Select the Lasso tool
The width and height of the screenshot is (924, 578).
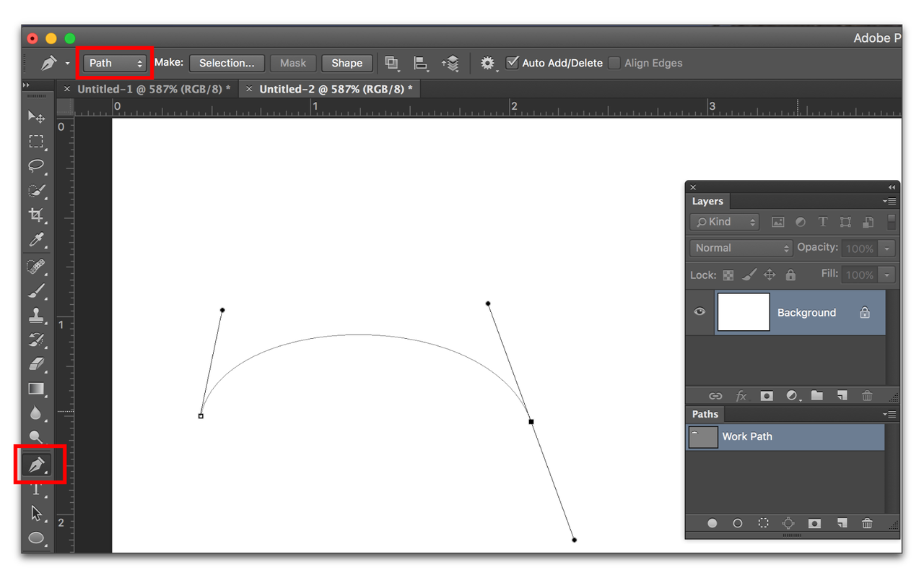[x=38, y=167]
